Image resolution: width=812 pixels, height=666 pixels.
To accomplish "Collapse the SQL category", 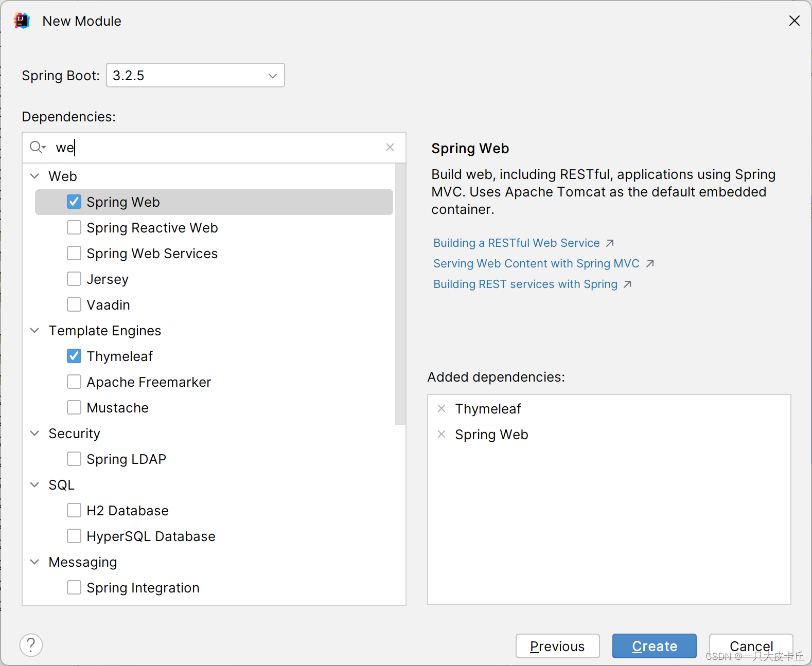I will (x=34, y=484).
